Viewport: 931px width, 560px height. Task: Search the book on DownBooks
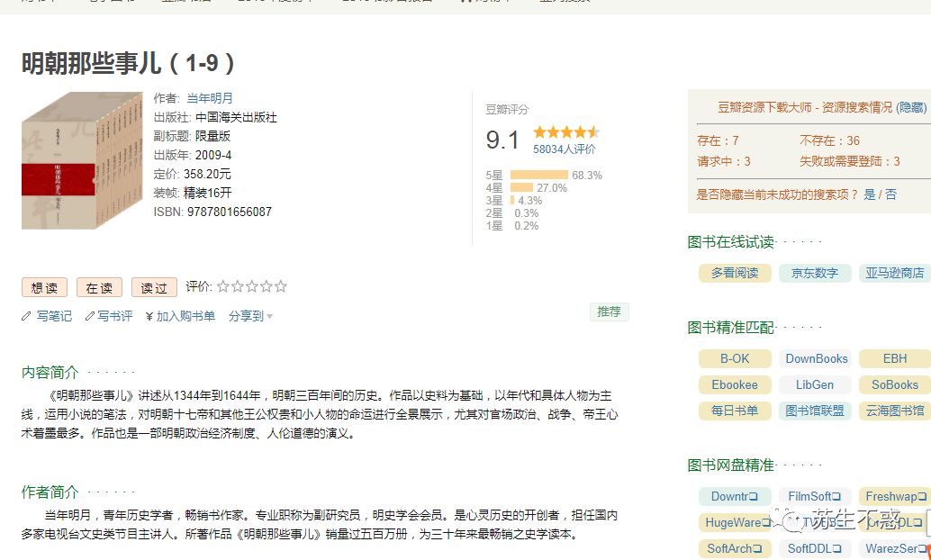815,358
